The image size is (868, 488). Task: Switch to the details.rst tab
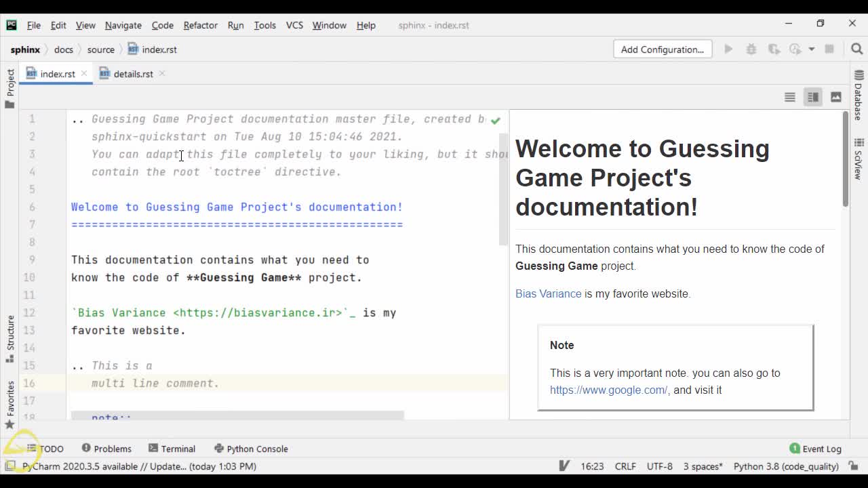(x=133, y=74)
